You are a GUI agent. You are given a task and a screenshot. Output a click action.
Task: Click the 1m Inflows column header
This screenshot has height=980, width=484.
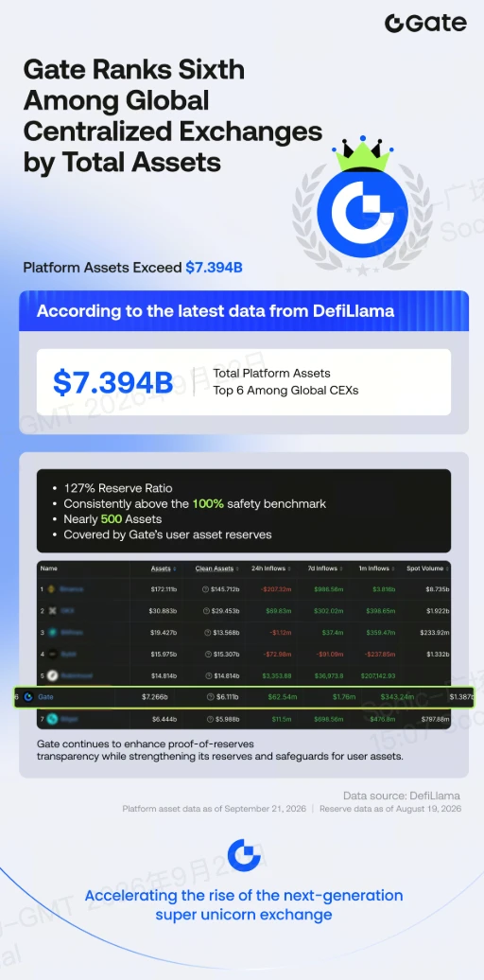(373, 569)
